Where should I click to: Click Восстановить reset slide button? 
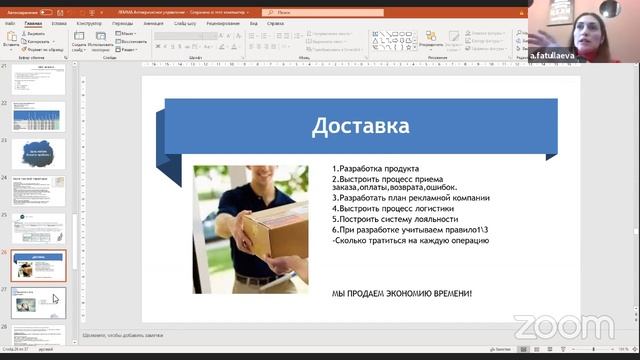(131, 42)
